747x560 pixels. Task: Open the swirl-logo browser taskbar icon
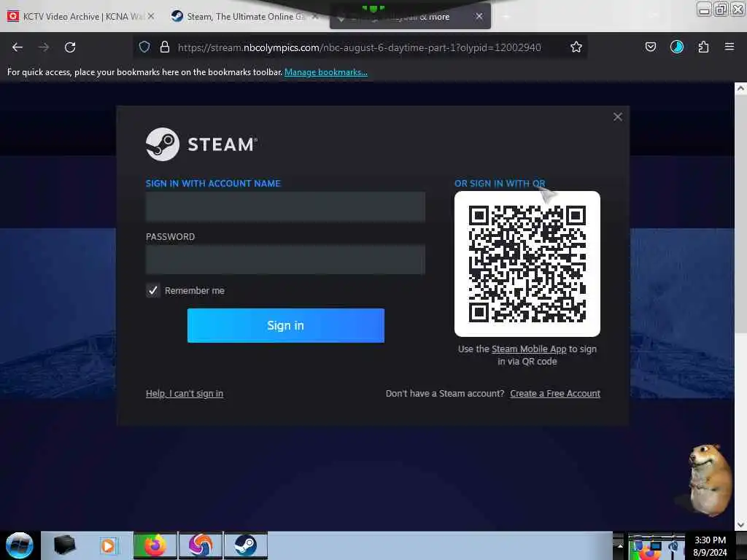pyautogui.click(x=201, y=545)
